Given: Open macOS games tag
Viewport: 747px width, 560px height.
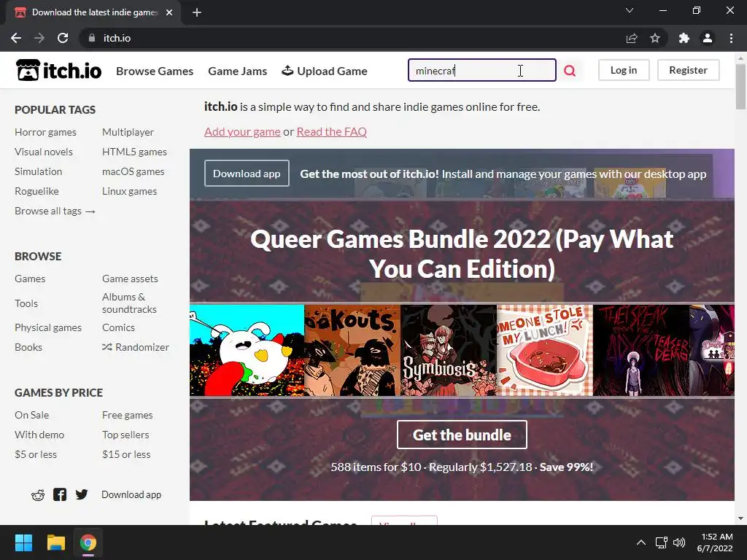Looking at the screenshot, I should pyautogui.click(x=133, y=171).
